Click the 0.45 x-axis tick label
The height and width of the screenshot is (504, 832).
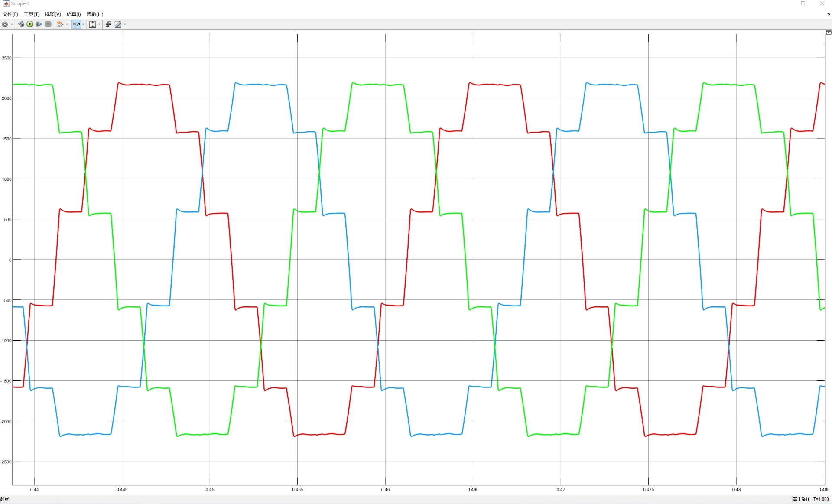210,490
